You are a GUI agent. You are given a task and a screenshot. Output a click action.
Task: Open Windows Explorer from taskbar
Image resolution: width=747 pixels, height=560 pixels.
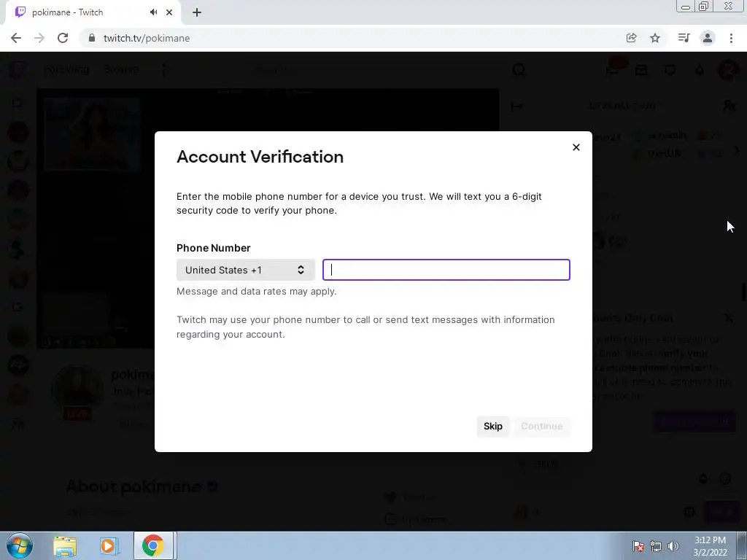click(x=65, y=545)
